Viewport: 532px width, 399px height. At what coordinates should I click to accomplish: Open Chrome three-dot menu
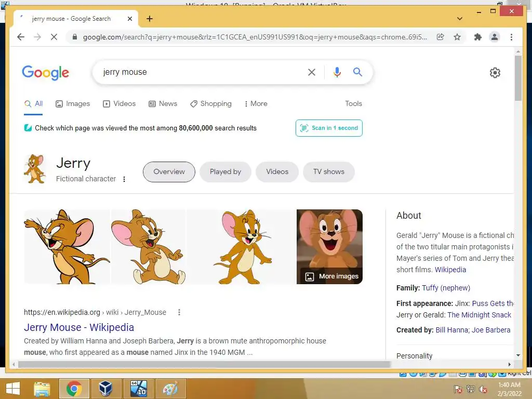coord(511,37)
